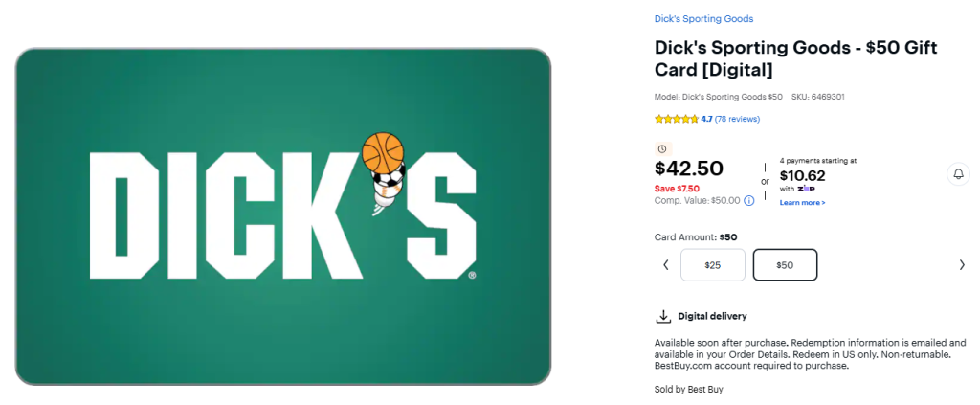Click the Comp. Value info icon

749,200
